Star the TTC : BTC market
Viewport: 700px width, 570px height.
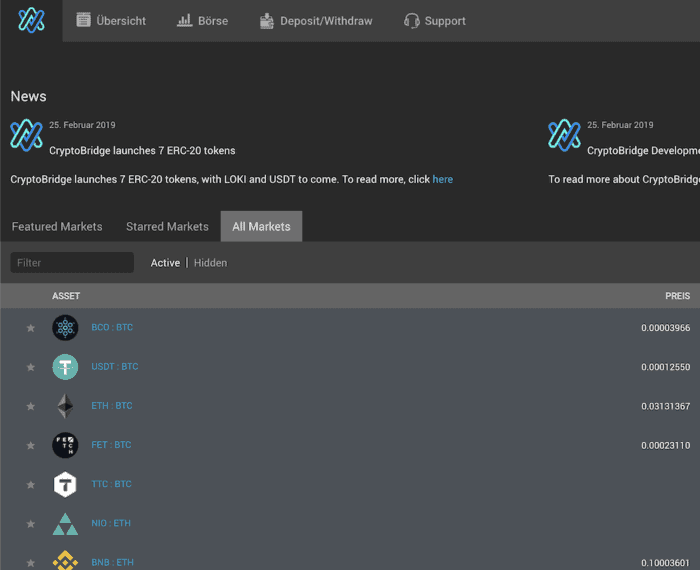30,485
